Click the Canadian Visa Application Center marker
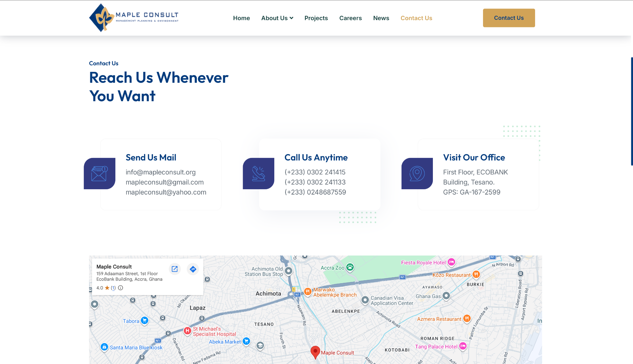 (x=365, y=300)
